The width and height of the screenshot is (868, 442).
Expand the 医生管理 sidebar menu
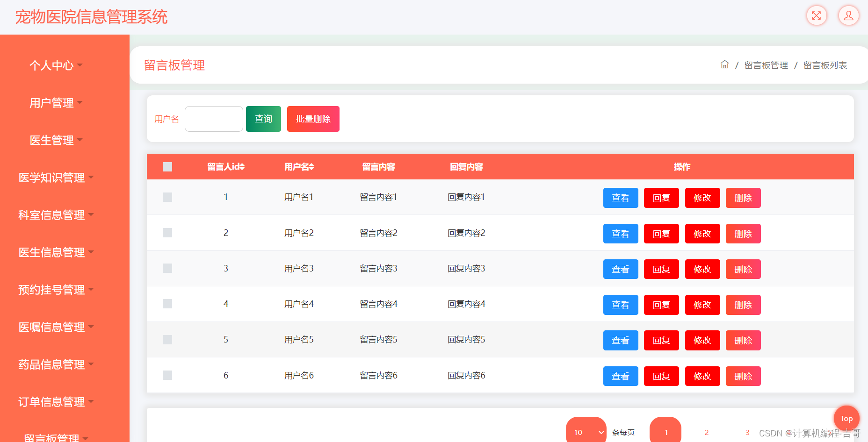(x=56, y=140)
